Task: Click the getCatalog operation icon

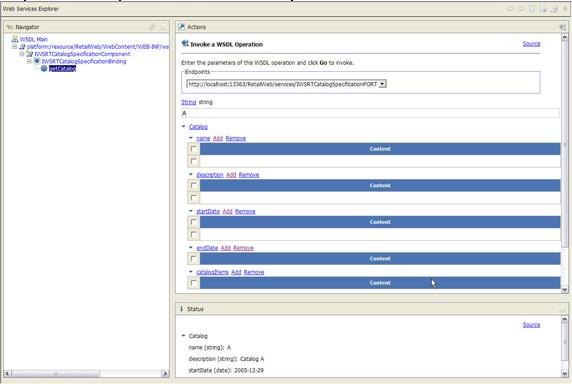Action: click(44, 69)
